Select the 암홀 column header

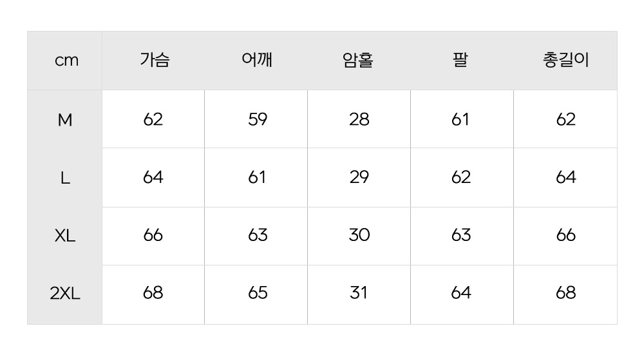(359, 61)
